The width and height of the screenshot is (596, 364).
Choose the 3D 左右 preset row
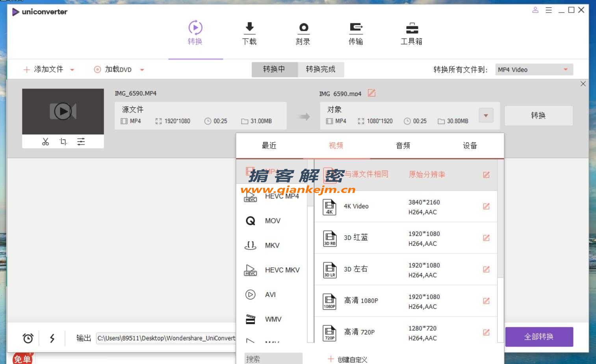point(406,269)
